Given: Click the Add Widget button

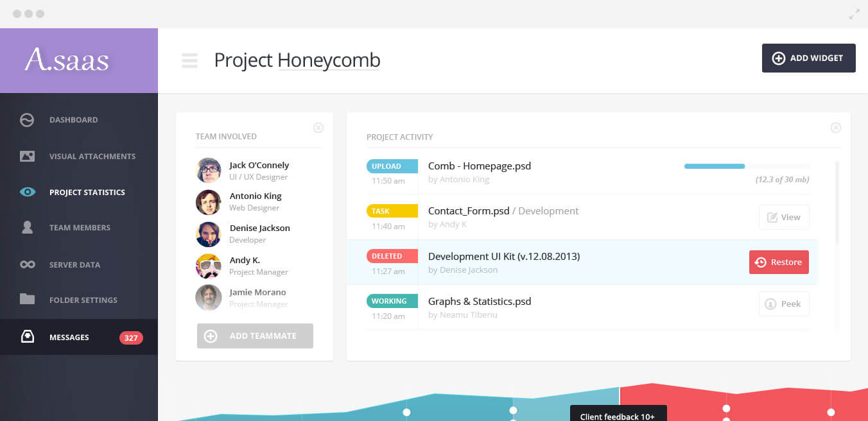Looking at the screenshot, I should [x=808, y=58].
